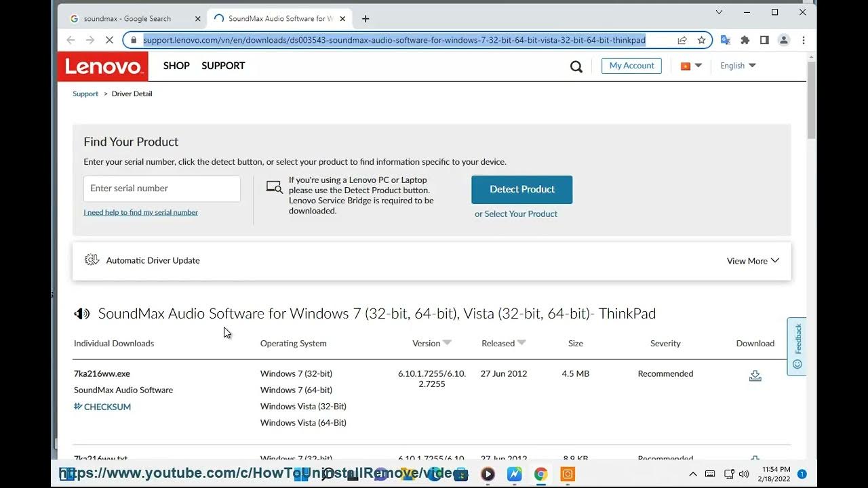This screenshot has height=488, width=868.
Task: Open the Chrome profile avatar
Action: [784, 40]
